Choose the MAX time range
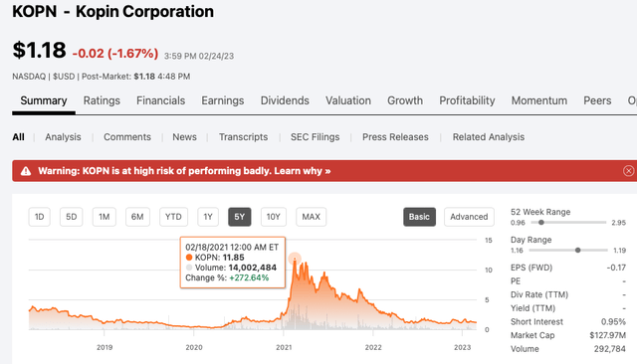637x364 pixels. tap(312, 217)
